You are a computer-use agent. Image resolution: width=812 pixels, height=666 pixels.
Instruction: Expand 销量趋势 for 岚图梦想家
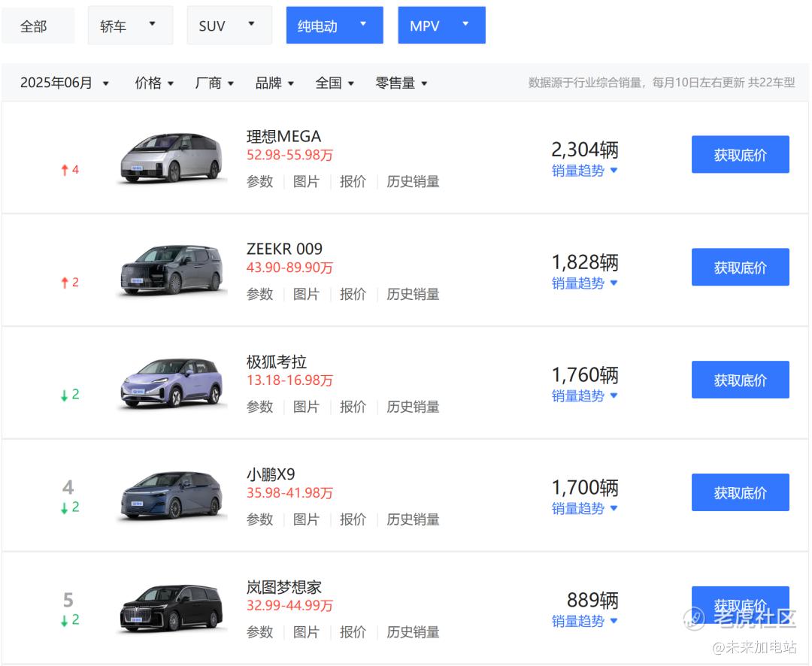click(584, 621)
